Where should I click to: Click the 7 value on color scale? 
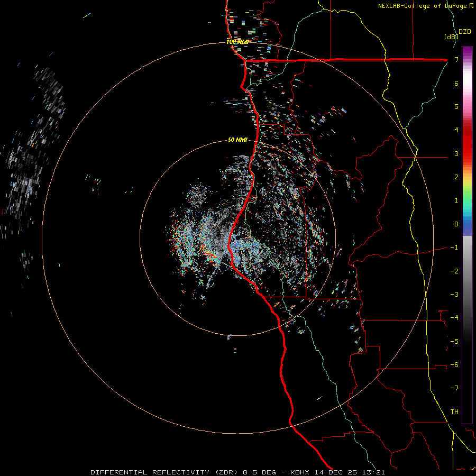(x=456, y=59)
